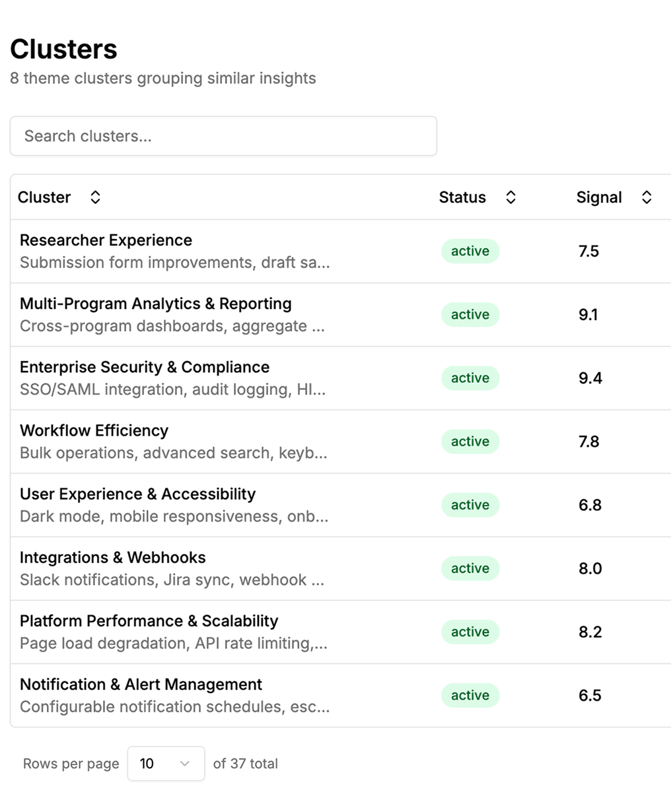This screenshot has width=671, height=812.
Task: Toggle the active status for Integrations & Webhooks
Action: coord(470,568)
